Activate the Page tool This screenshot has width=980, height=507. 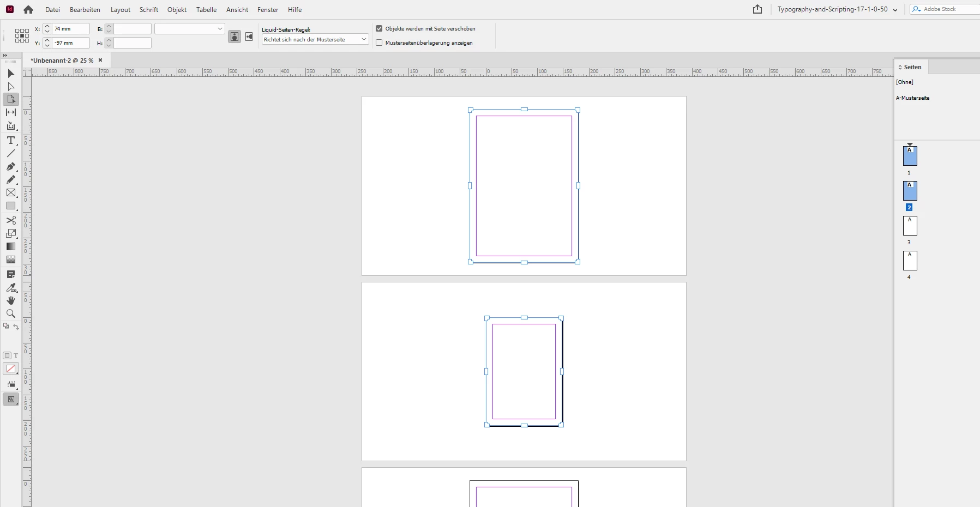tap(11, 99)
